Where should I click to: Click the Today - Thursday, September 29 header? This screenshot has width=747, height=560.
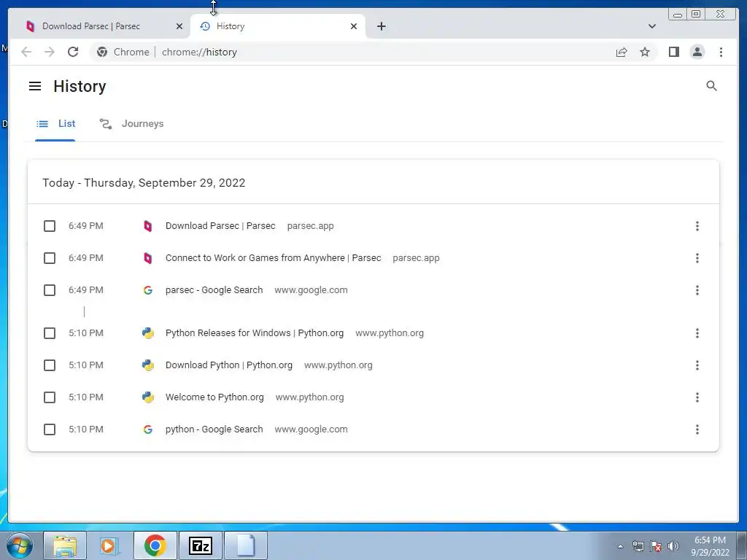[144, 183]
